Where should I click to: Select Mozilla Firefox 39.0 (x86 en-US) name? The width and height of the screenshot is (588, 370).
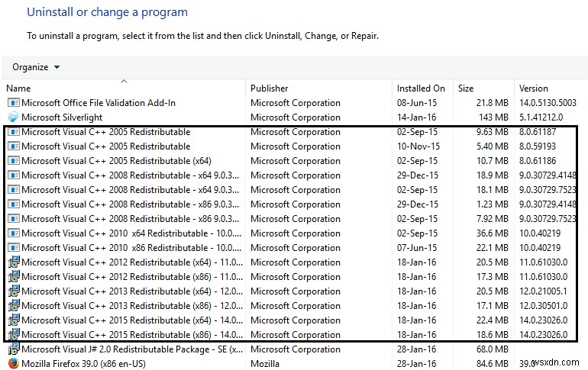point(83,364)
